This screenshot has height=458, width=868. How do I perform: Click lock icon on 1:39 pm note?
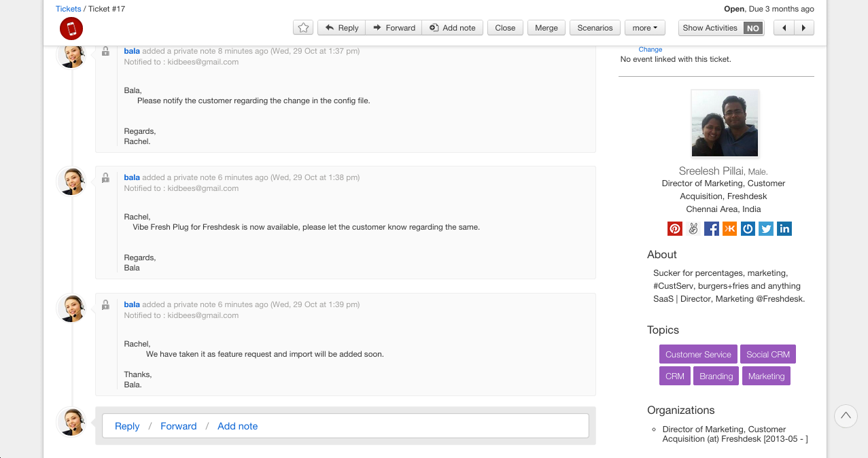105,305
